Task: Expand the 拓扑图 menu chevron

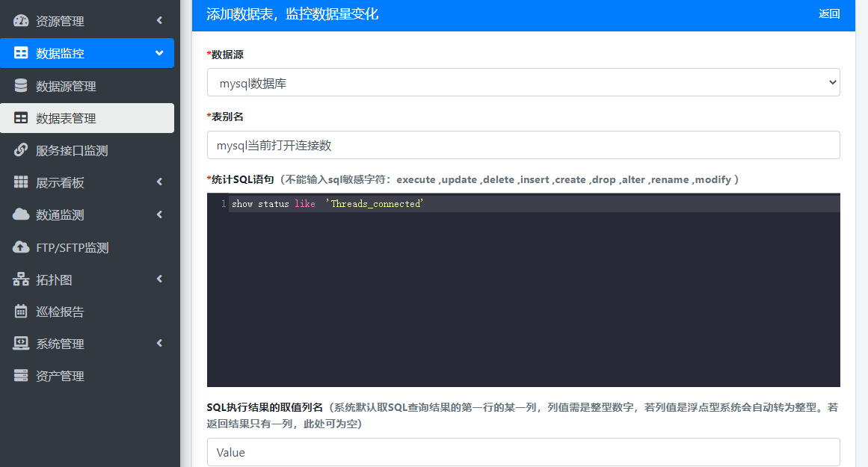Action: (x=159, y=279)
